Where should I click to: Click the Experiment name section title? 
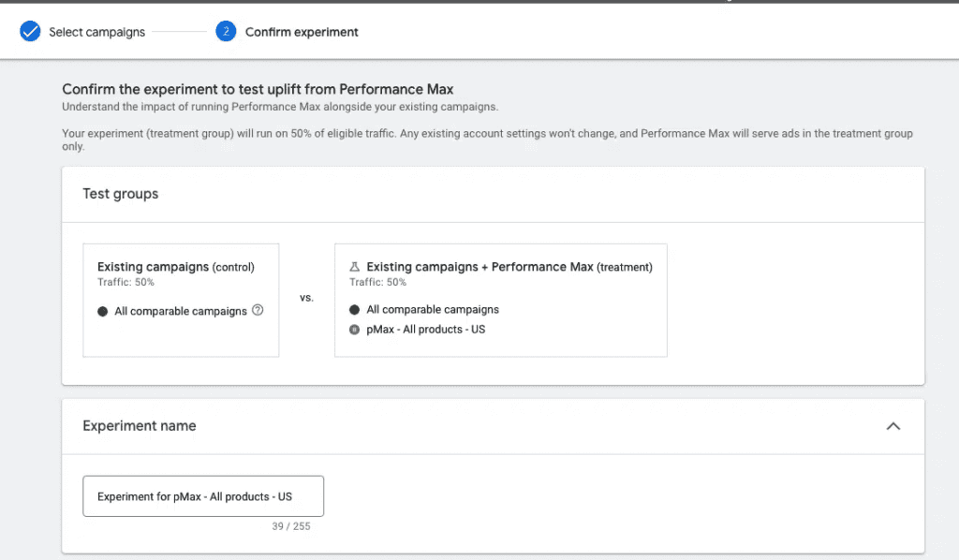[x=140, y=426]
